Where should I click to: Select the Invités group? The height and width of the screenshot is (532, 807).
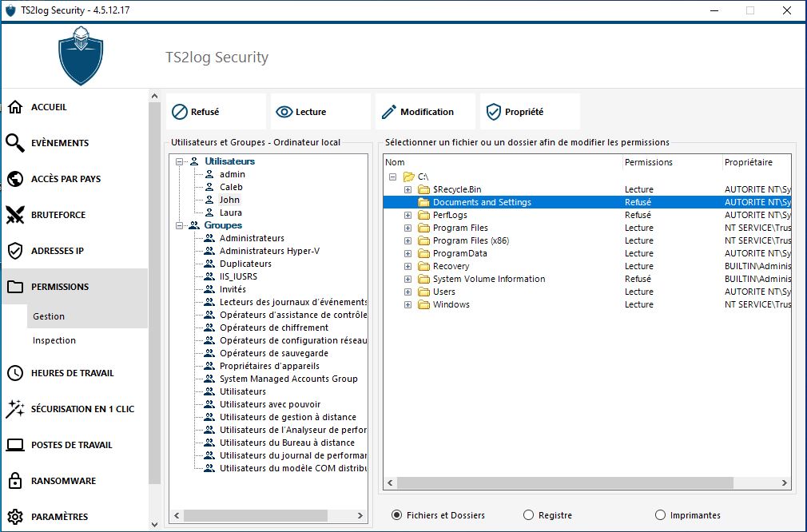(x=233, y=289)
